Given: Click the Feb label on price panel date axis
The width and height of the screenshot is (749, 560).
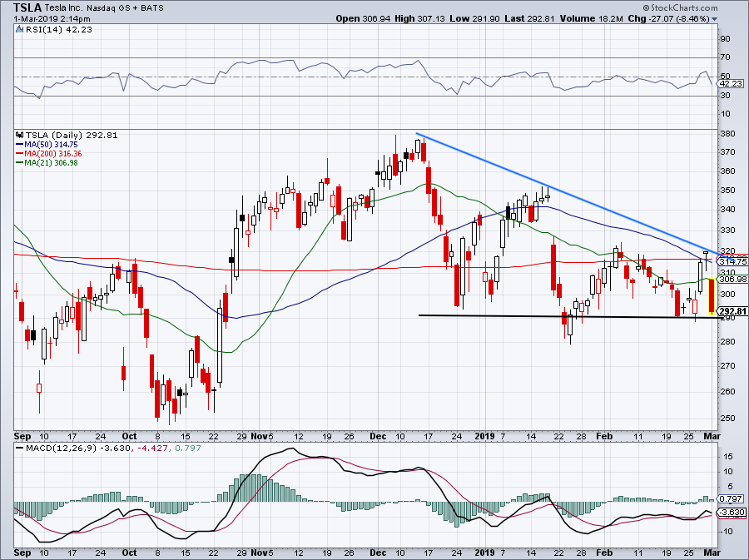Looking at the screenshot, I should [x=604, y=436].
